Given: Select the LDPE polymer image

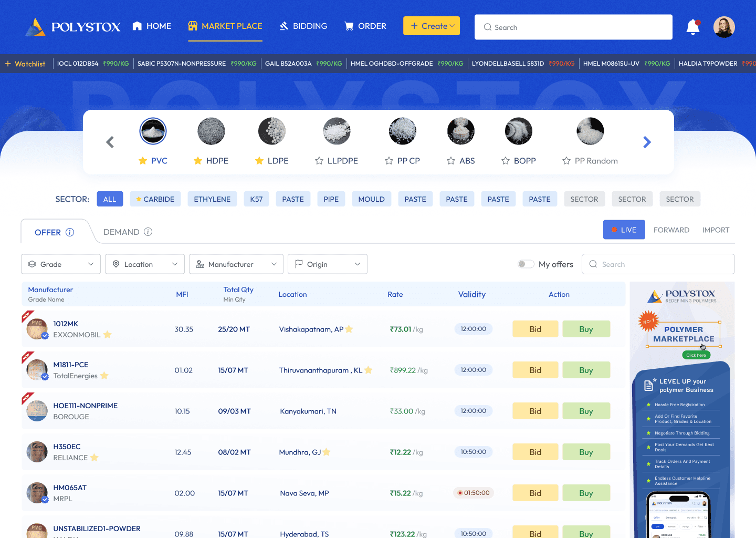Looking at the screenshot, I should [x=272, y=131].
